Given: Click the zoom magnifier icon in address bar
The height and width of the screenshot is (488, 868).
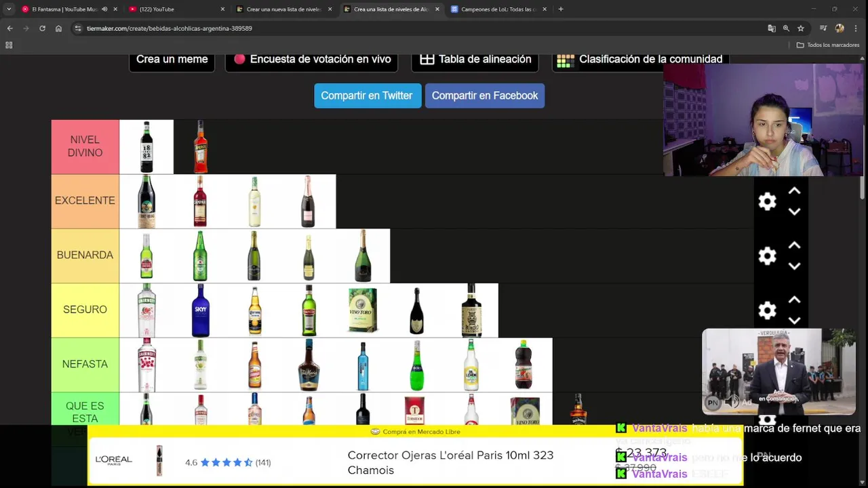Looking at the screenshot, I should point(786,28).
